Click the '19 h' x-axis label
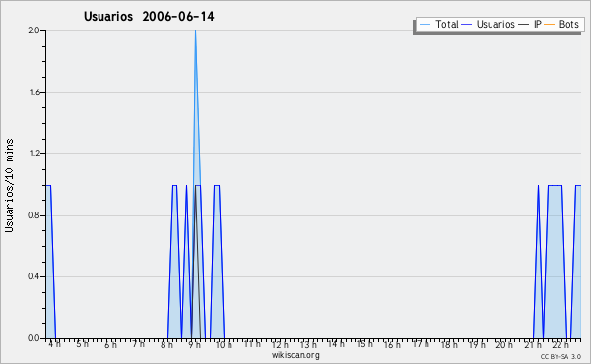This screenshot has height=364, width=591. click(477, 344)
